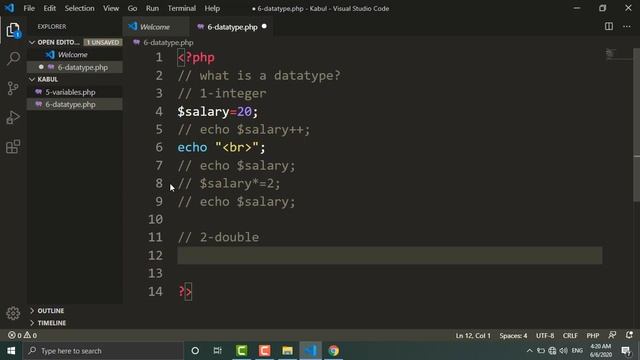Open the Selection menu
The image size is (640, 360).
tap(79, 8)
